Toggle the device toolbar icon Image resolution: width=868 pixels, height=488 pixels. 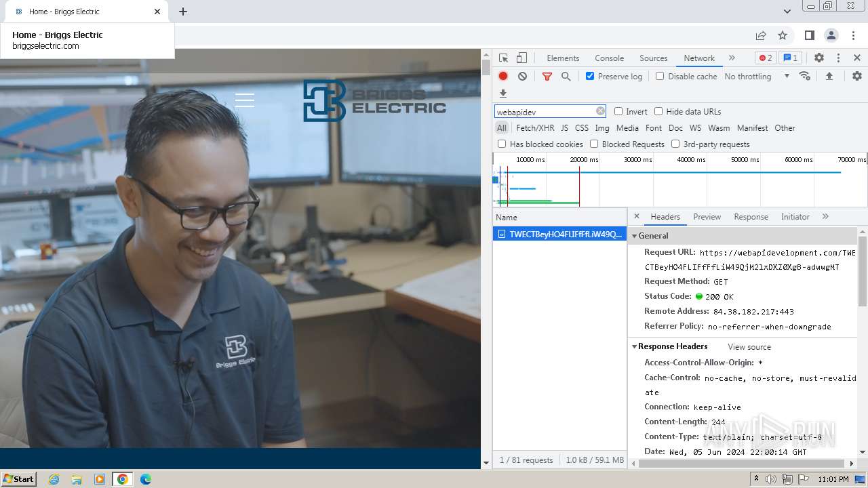tap(521, 58)
